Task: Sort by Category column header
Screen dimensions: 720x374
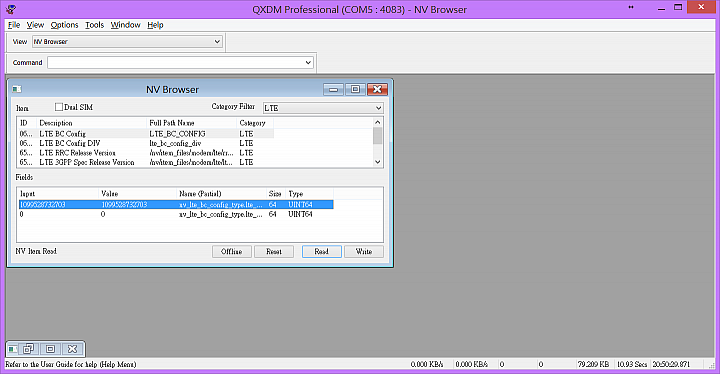Action: pos(255,123)
